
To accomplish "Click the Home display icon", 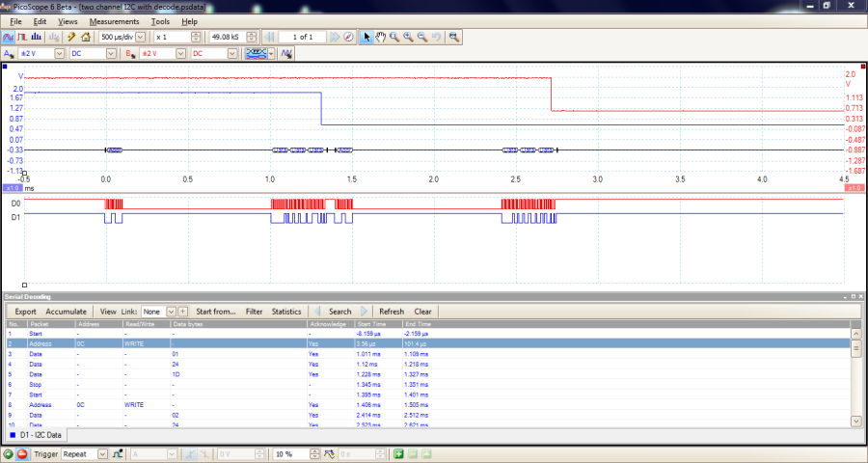I will (86, 37).
